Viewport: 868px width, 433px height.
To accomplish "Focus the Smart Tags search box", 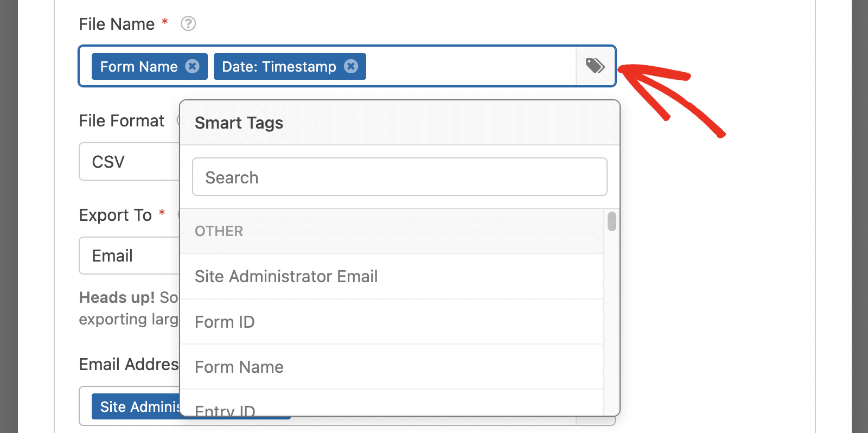I will coord(400,177).
